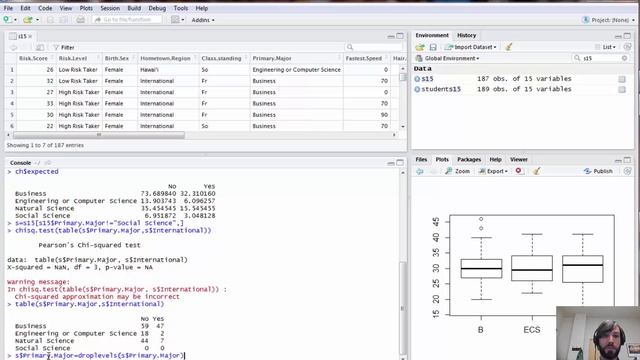The image size is (640, 360).
Task: View the s15 data table grid icon
Action: (622, 79)
